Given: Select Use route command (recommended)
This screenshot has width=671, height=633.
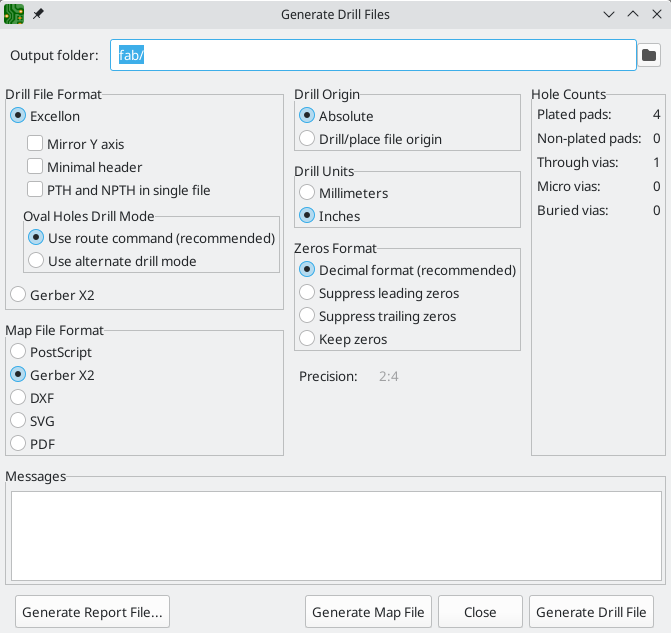Looking at the screenshot, I should coord(151,238).
